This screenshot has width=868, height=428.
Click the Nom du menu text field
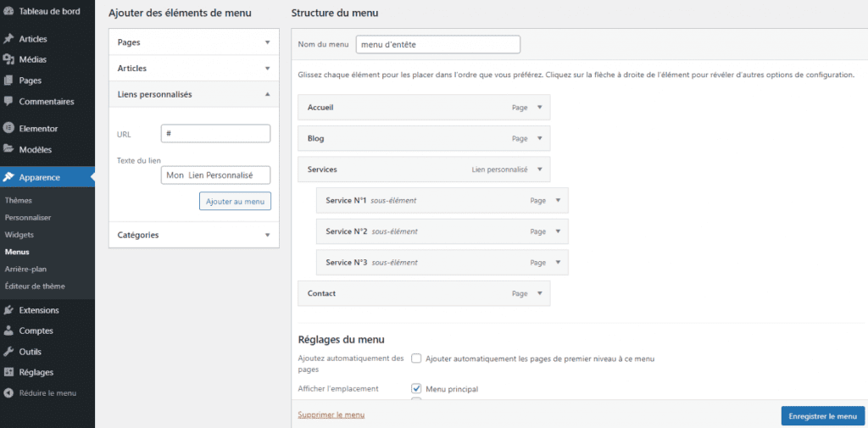438,45
